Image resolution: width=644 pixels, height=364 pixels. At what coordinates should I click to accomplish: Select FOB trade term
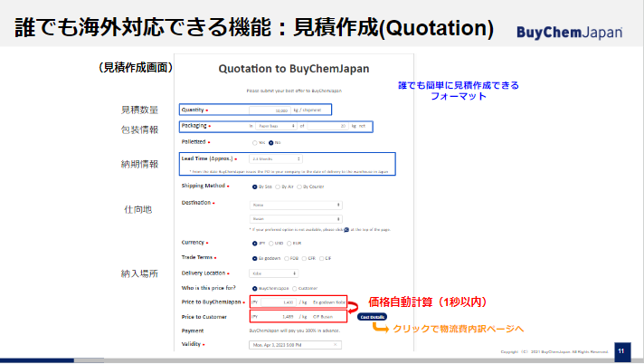click(x=287, y=259)
